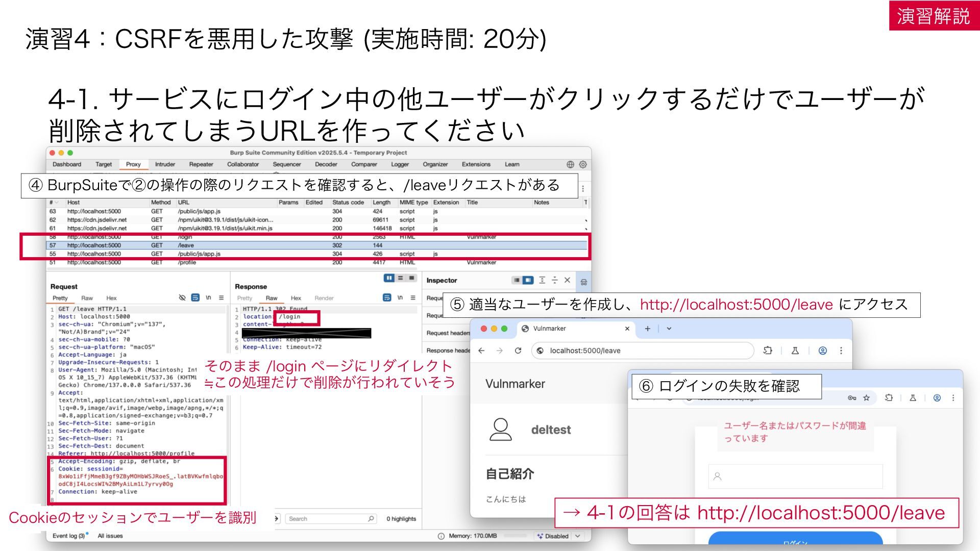Screen dimensions: 980x551
Task: Open the Intruder tab
Action: coord(165,164)
